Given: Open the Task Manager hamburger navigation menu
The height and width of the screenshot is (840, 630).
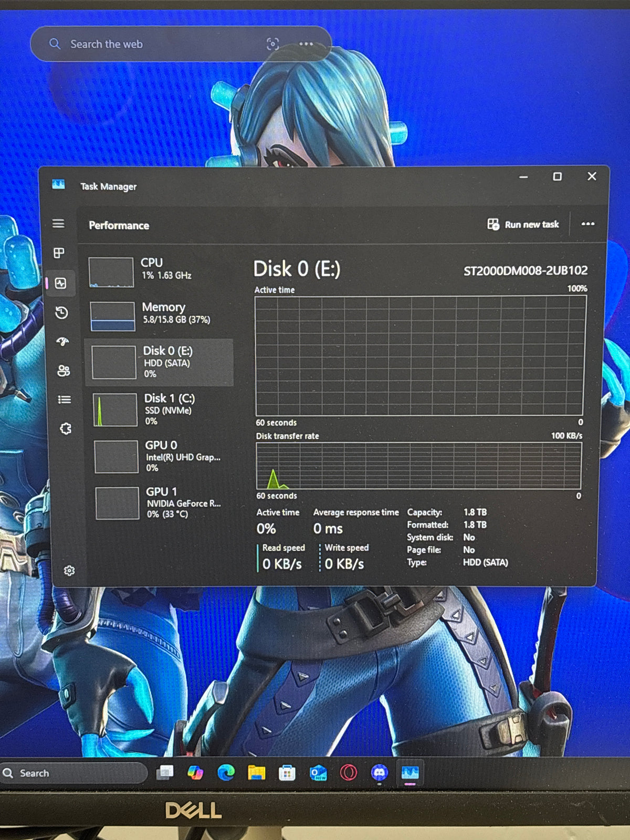Looking at the screenshot, I should (x=58, y=224).
